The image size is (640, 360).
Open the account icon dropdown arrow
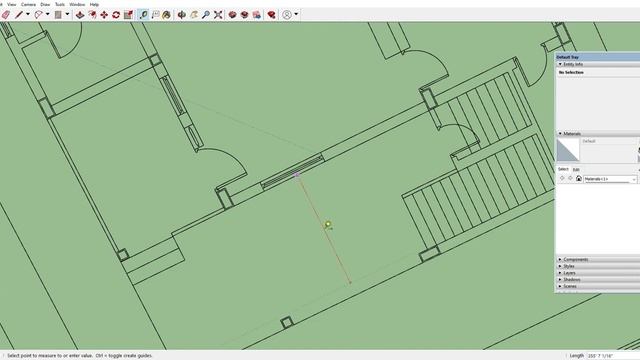[x=296, y=15]
